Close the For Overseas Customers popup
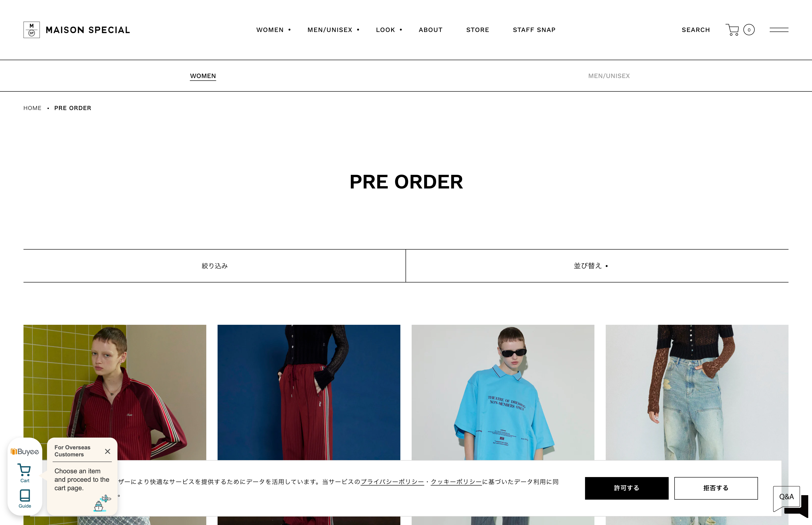Screen dimensions: 812x525 [x=107, y=451]
